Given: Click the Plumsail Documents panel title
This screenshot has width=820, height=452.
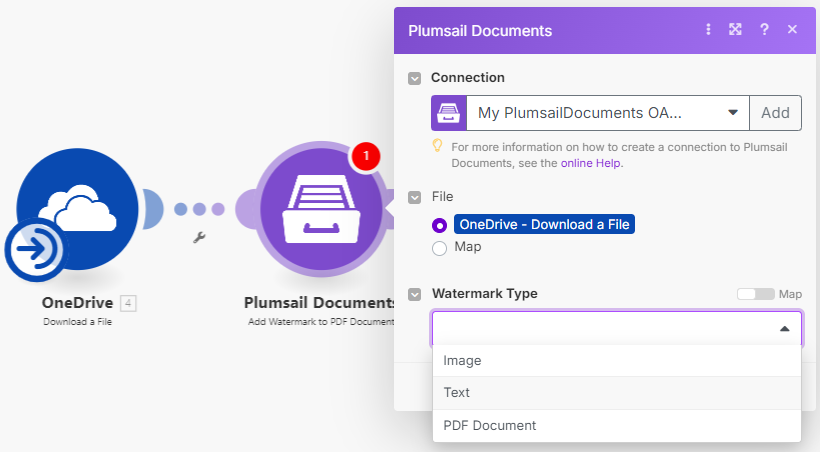Looking at the screenshot, I should coord(480,31).
